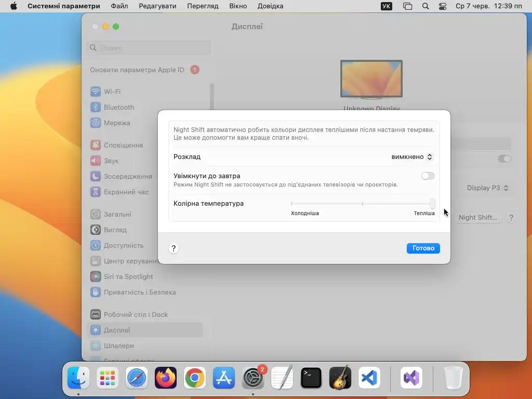The image size is (532, 399).
Task: Open App Store from the Dock
Action: coord(224,378)
